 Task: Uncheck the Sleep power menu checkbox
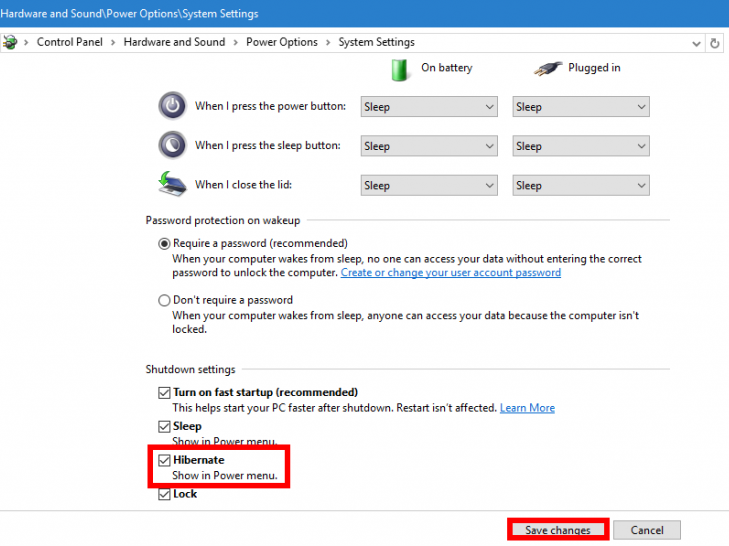[164, 426]
